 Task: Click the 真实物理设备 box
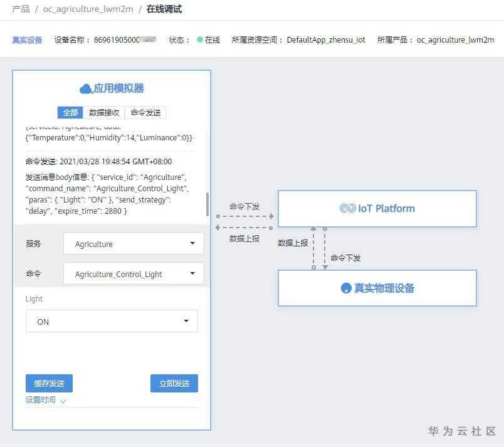click(377, 288)
